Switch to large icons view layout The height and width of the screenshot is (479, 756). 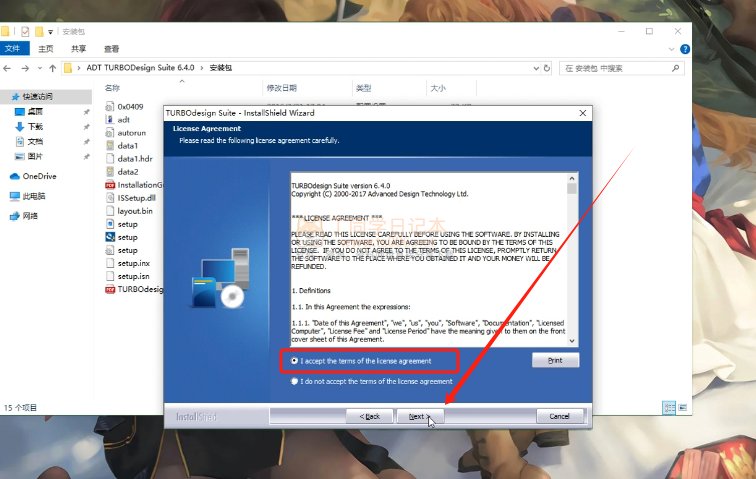click(x=683, y=408)
